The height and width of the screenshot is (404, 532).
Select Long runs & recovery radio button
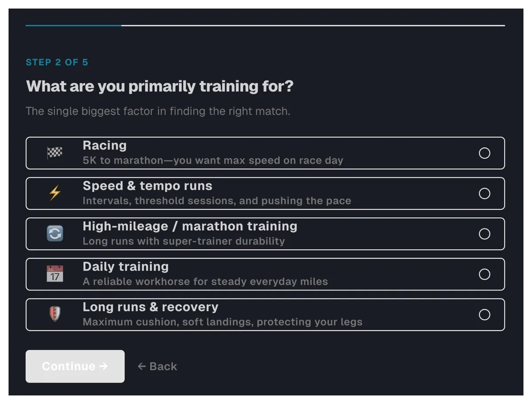click(484, 314)
